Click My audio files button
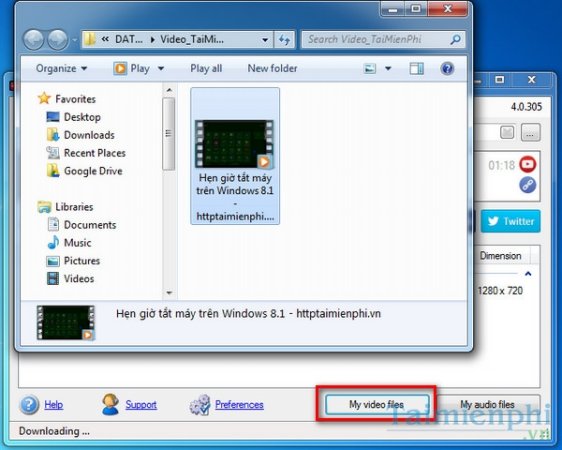Screen dimensions: 562x450 click(487, 405)
